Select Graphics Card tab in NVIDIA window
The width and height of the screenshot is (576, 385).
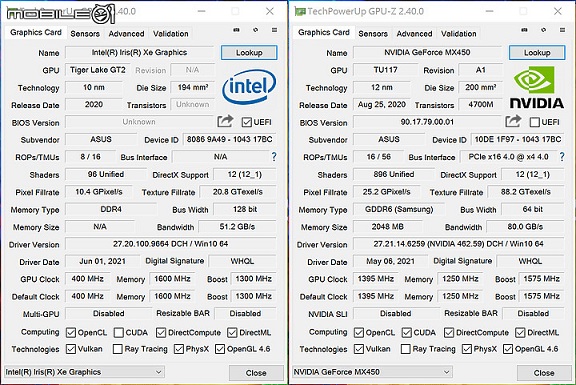click(x=324, y=32)
